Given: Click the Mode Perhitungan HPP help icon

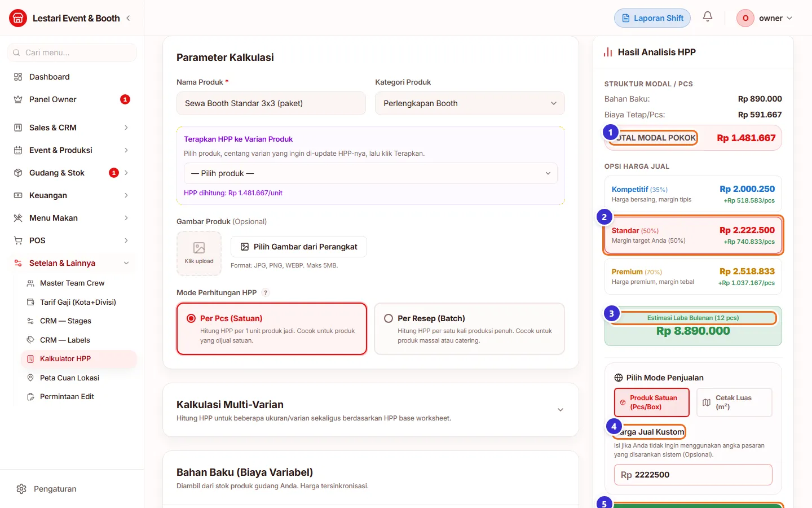Looking at the screenshot, I should tap(266, 292).
